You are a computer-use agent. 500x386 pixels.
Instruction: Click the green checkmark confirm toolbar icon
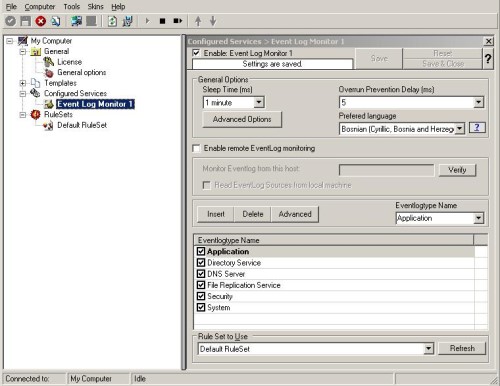pos(10,21)
